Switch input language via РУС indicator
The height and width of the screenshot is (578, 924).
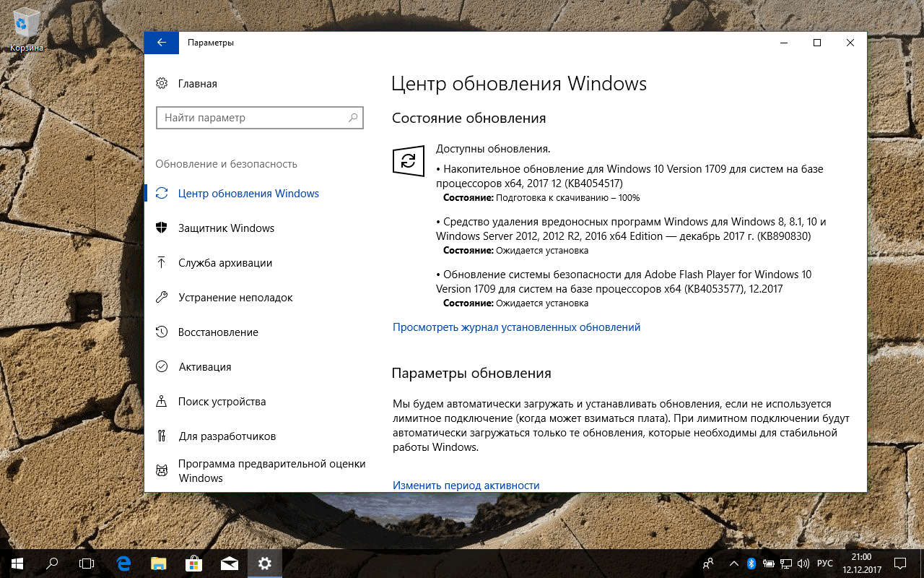coord(824,564)
